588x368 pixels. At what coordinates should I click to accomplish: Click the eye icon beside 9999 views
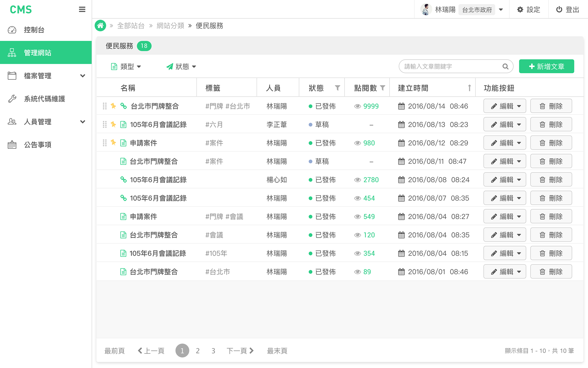[357, 106]
